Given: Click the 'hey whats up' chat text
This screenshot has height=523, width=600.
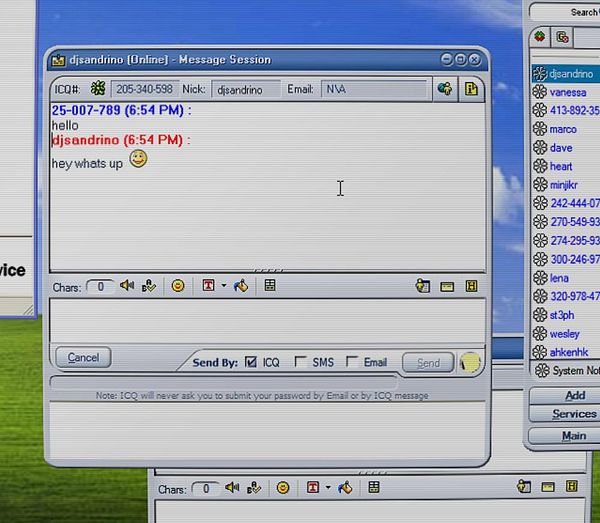Looking at the screenshot, I should (87, 164).
